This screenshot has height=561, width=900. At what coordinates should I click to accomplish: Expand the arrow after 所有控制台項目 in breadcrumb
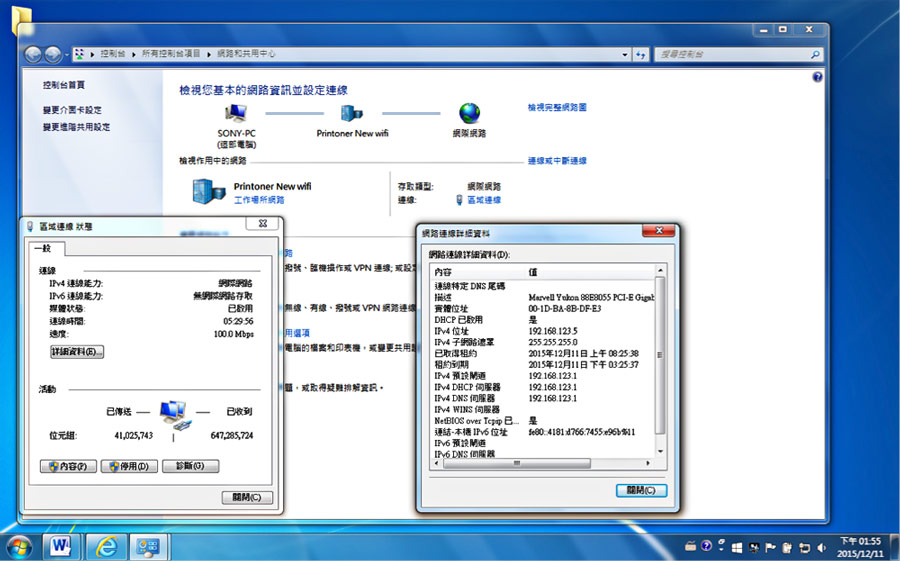coord(208,54)
